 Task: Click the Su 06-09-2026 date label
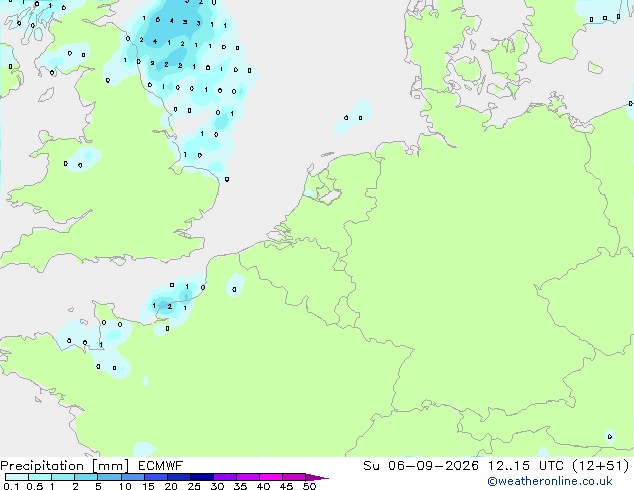421,466
